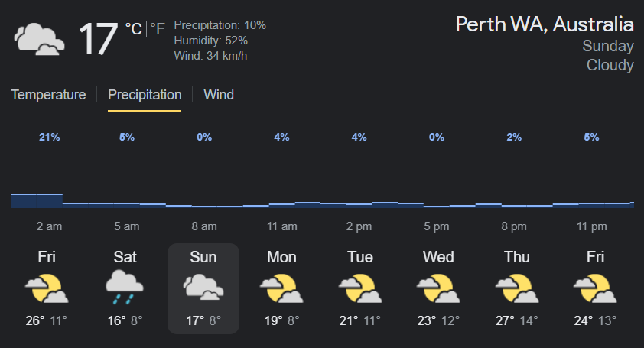Click the 21% precipitation value
The image size is (644, 348).
[x=50, y=137]
